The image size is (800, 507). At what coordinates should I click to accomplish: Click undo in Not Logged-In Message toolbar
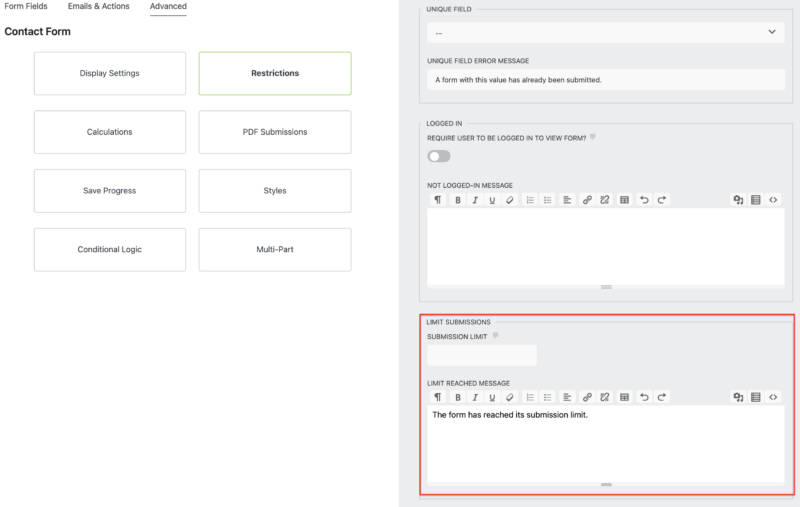tap(644, 200)
